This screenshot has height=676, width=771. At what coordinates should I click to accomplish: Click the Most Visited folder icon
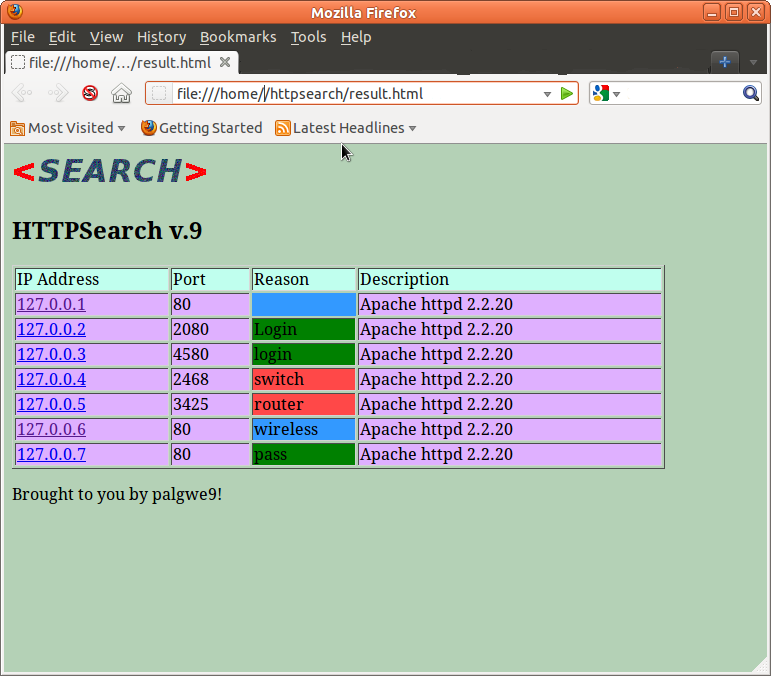click(18, 128)
